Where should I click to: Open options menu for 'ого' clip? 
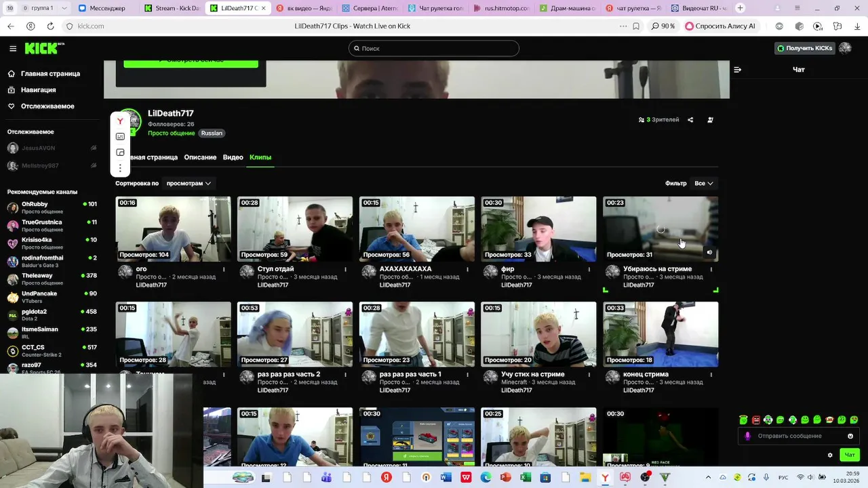[224, 270]
